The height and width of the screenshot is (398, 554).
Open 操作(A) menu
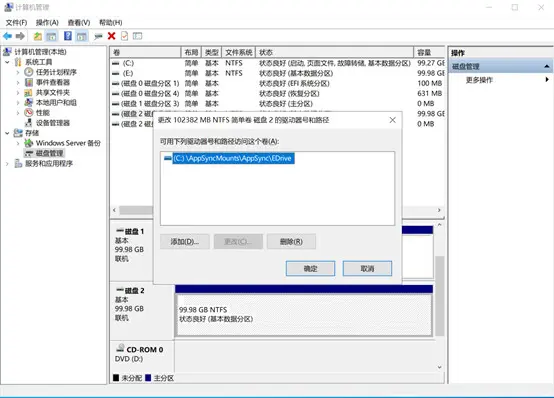coord(47,23)
